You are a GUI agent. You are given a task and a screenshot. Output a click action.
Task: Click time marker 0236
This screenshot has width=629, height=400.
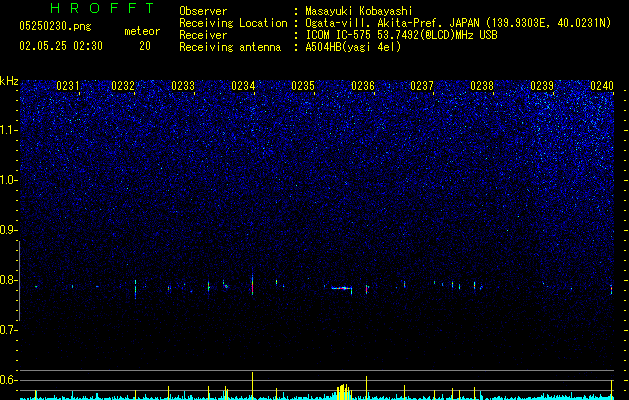[x=363, y=86]
